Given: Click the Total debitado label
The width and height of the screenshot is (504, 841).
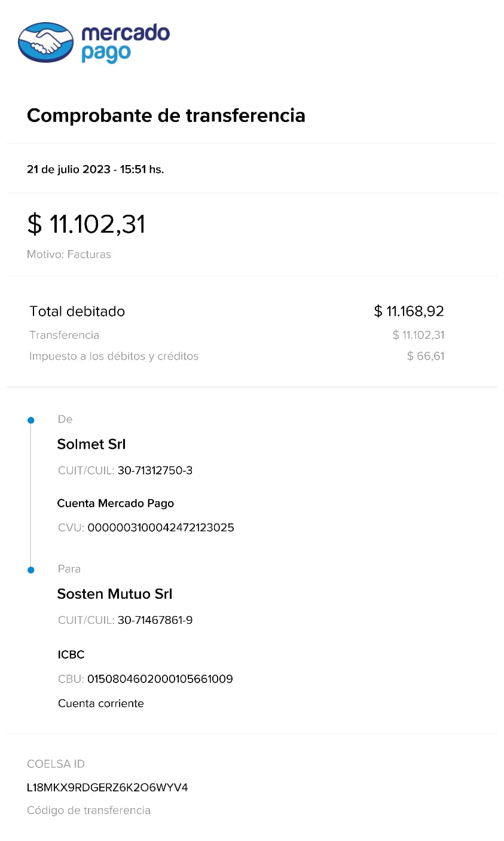Looking at the screenshot, I should point(77,311).
